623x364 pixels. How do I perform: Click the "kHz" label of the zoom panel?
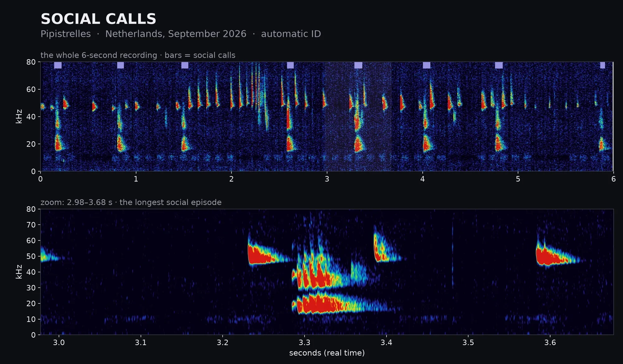click(x=19, y=272)
